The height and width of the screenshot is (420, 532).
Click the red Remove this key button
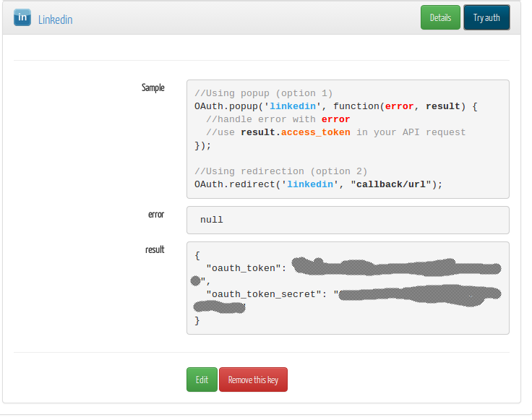point(253,380)
